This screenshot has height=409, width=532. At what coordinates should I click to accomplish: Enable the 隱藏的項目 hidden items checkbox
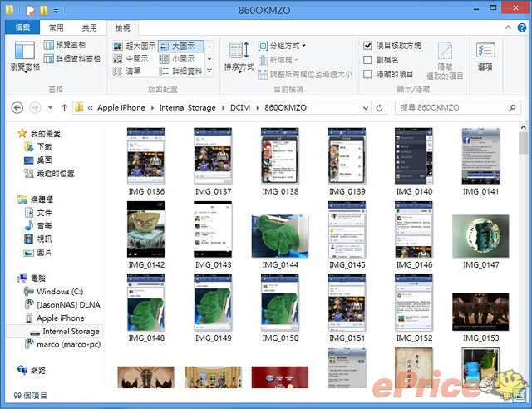[368, 74]
